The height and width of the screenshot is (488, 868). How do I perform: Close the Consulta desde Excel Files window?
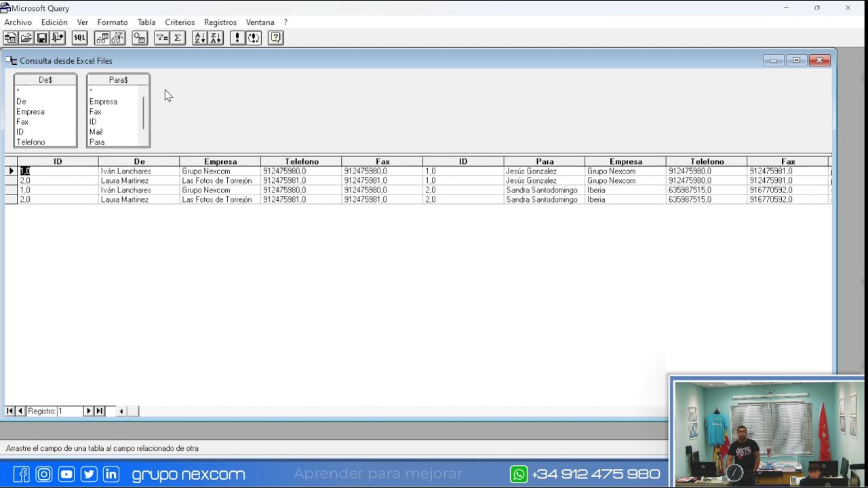point(819,60)
